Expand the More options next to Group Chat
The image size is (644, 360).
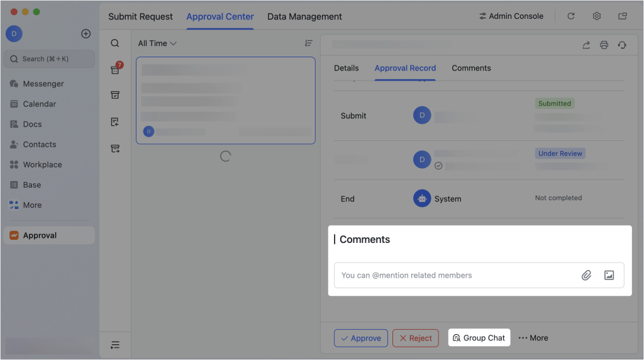pos(533,338)
